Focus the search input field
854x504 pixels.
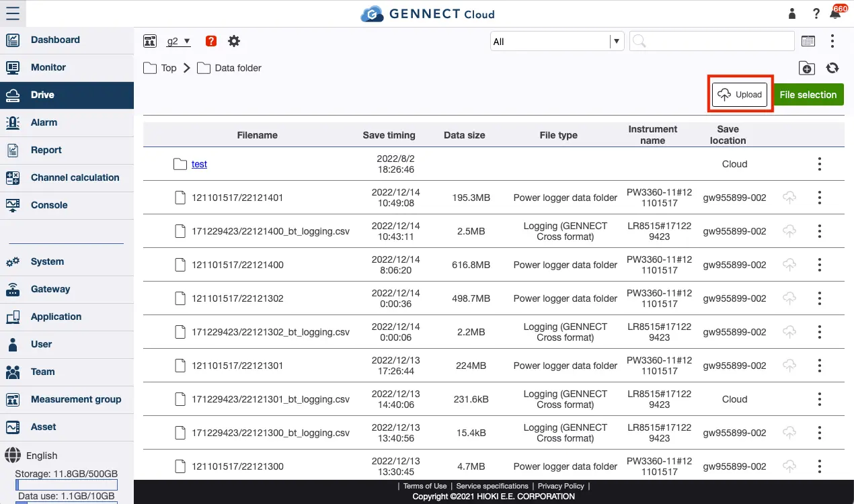click(x=712, y=41)
